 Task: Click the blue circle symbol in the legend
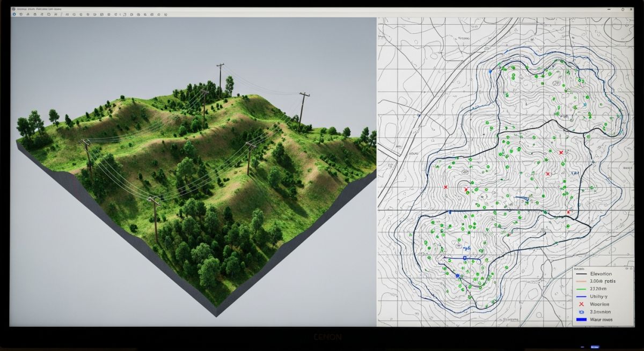coord(581,312)
